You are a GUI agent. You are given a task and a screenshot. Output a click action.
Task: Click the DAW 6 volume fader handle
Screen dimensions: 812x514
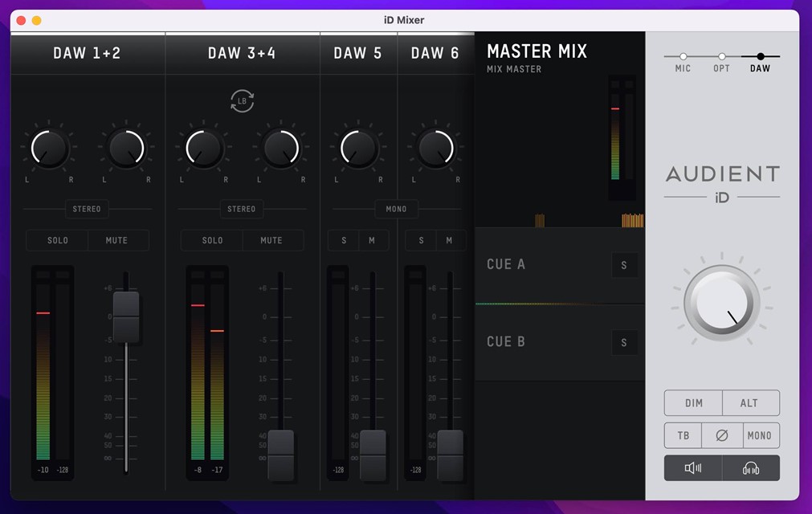[450, 455]
